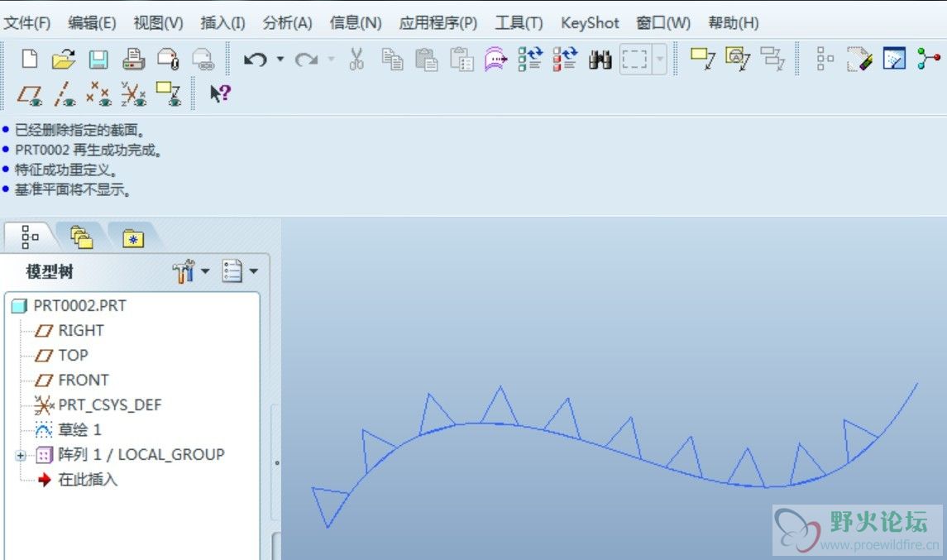Viewport: 947px width, 560px height.
Task: Open Find tool with binoculars icon
Action: (x=600, y=60)
